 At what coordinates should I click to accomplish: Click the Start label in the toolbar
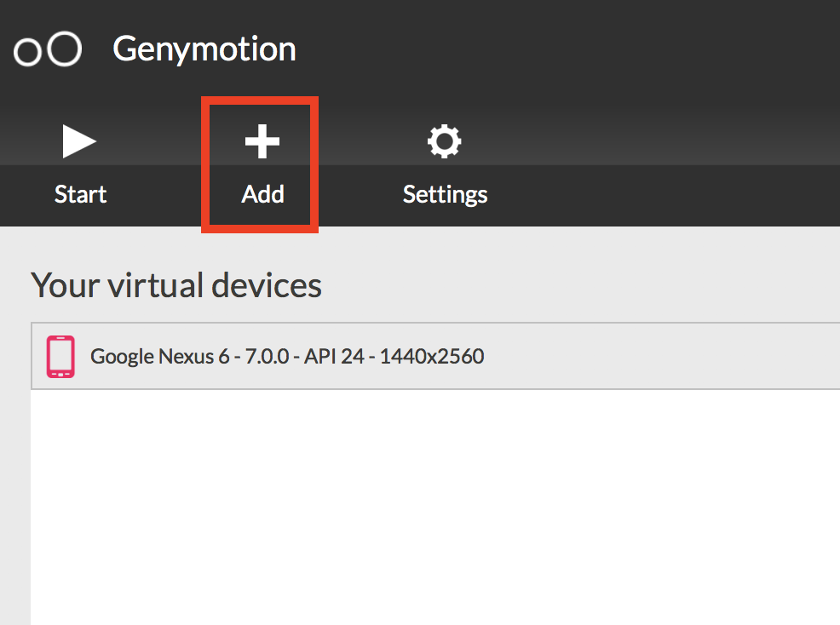click(x=80, y=194)
